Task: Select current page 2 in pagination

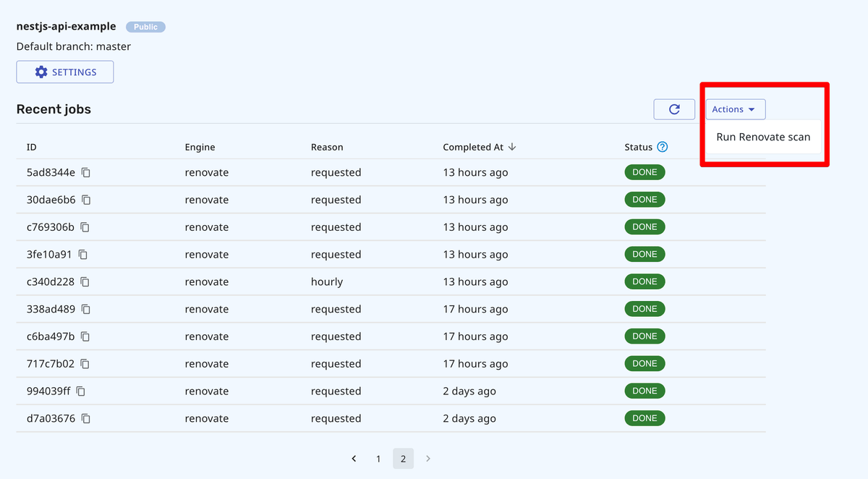Action: [403, 459]
